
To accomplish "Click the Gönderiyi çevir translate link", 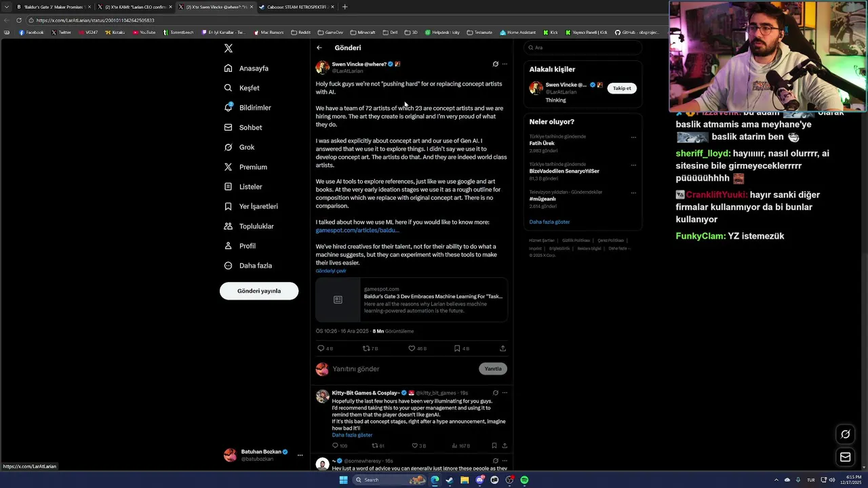I will click(331, 271).
